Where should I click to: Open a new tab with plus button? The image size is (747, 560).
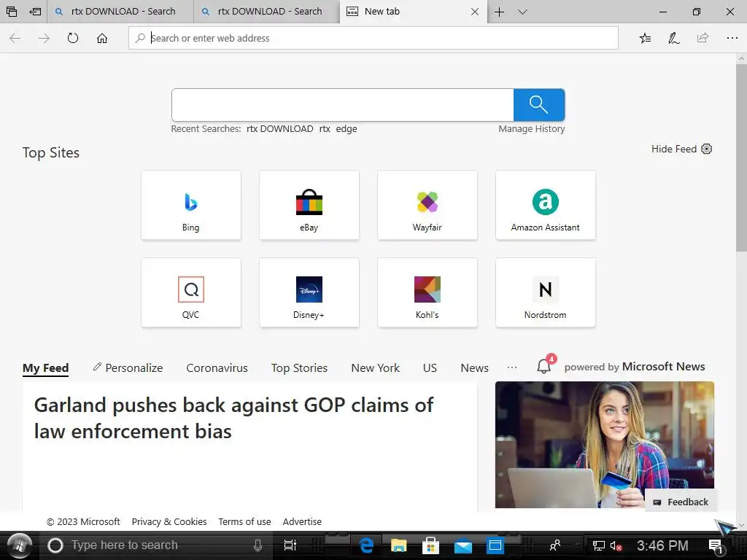pyautogui.click(x=499, y=12)
